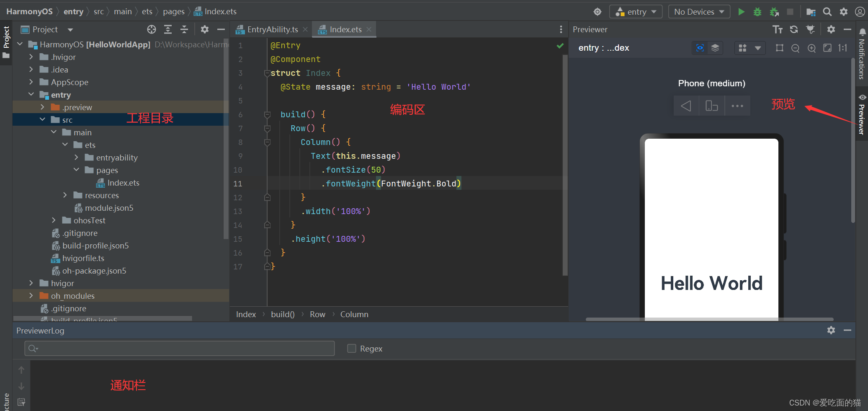
Task: Click the target locate icon beside the entry dropdown
Action: pos(598,12)
